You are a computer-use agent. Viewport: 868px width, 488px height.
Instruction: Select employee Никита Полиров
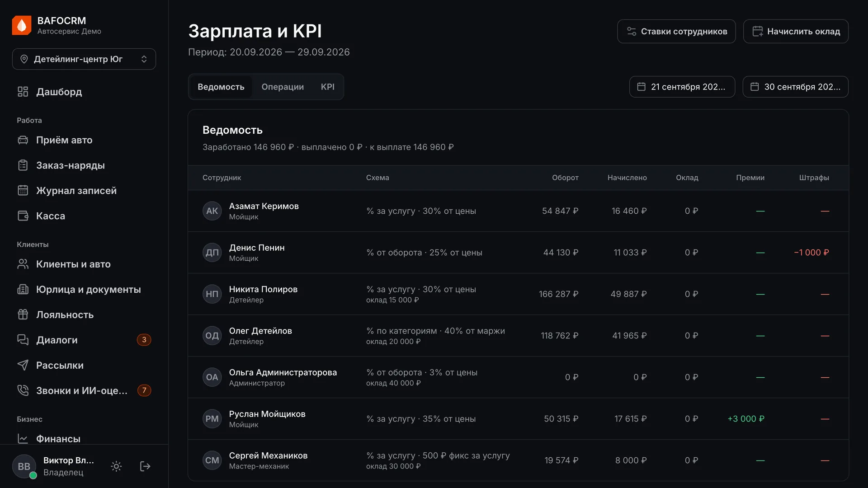[x=263, y=289]
